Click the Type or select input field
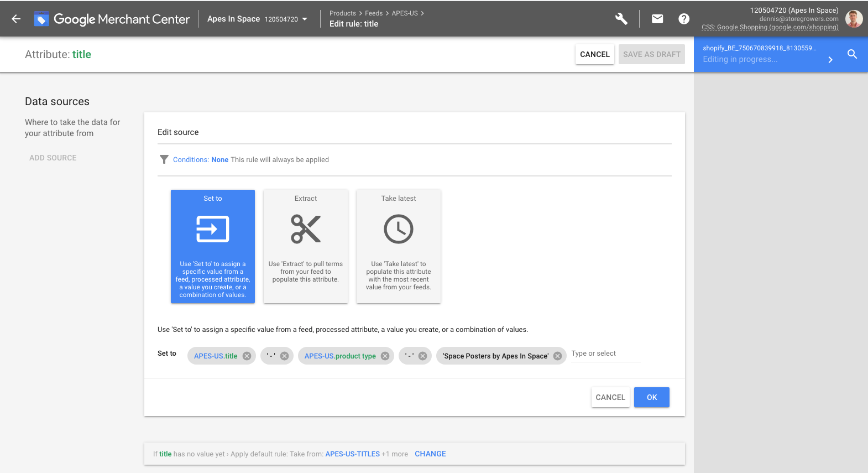 pos(606,354)
